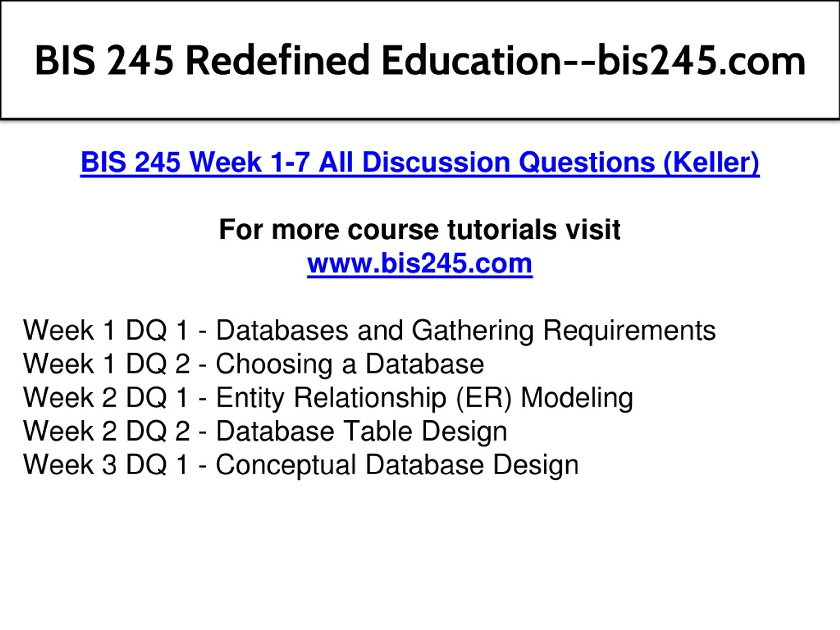
Task: Click the phrase 'Choosing a Database'
Action: click(350, 364)
